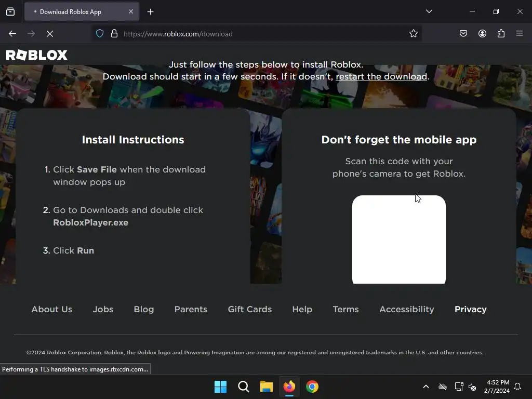Stop loading the page
This screenshot has width=532, height=399.
coord(50,34)
